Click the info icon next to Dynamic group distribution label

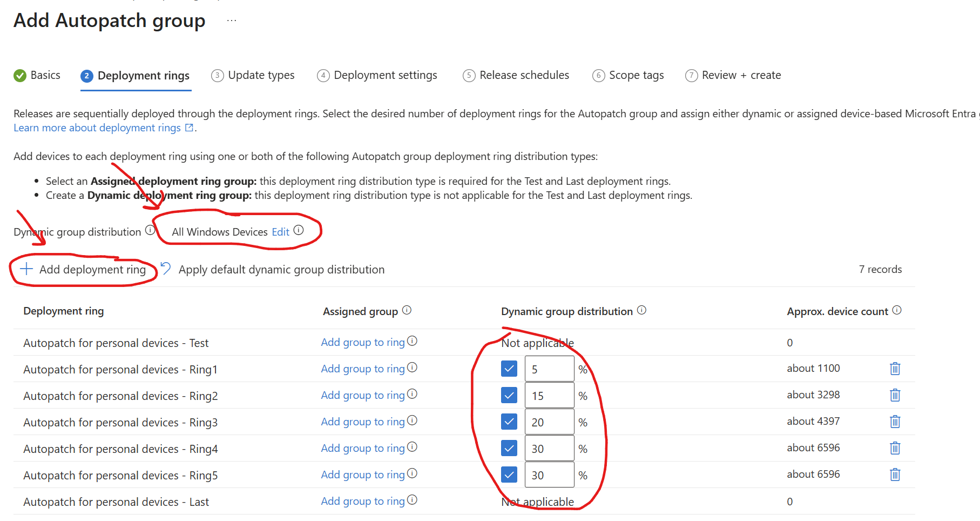tap(150, 230)
